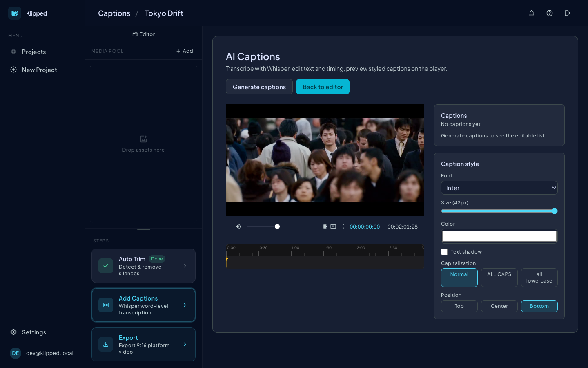
Task: Open notifications bell
Action: coord(532,13)
